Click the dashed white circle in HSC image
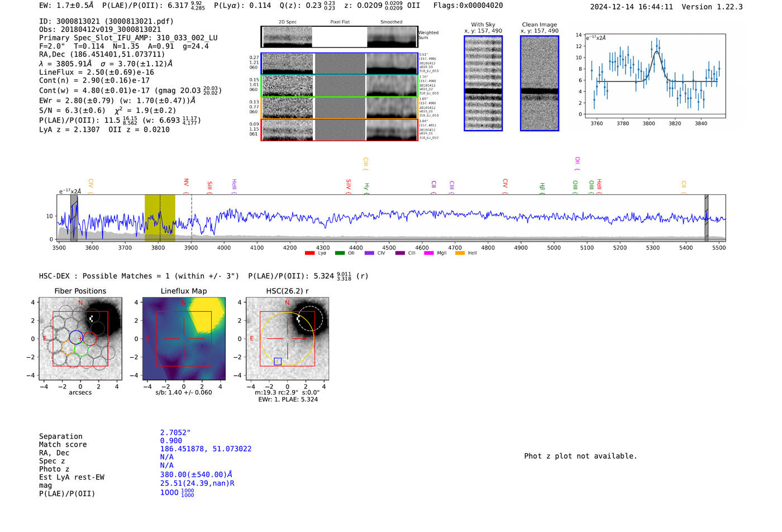 (309, 318)
